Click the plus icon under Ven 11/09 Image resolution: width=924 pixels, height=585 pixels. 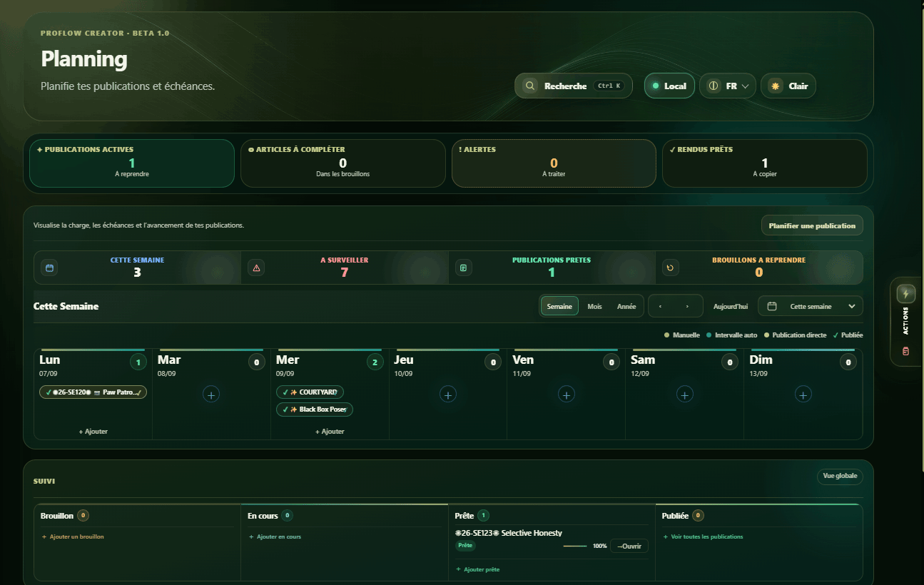[x=566, y=394]
